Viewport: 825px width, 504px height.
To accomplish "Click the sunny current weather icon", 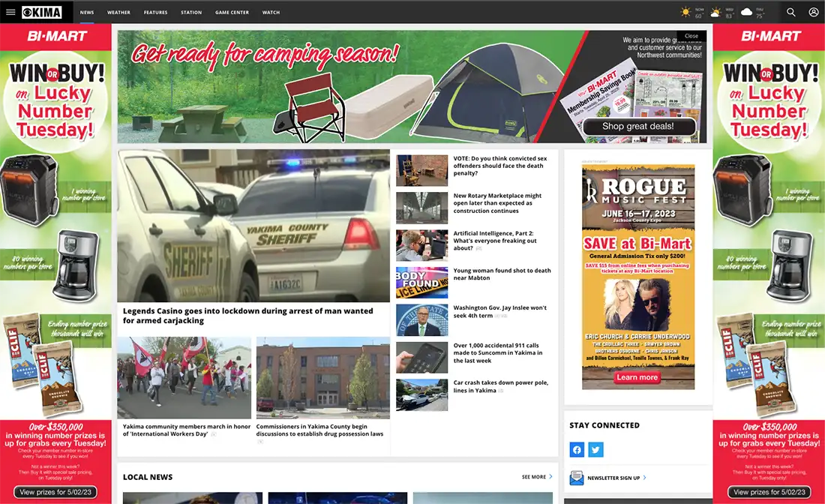I will click(x=685, y=12).
